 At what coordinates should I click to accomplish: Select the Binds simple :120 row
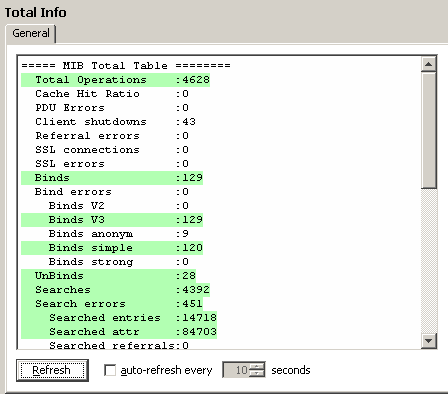click(x=112, y=248)
